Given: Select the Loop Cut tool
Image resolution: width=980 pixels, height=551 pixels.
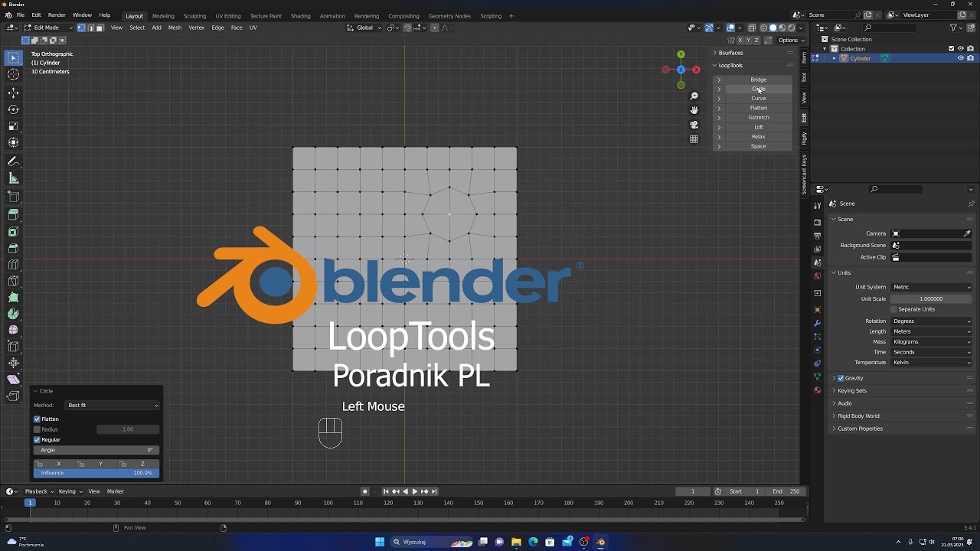Looking at the screenshot, I should point(13,265).
